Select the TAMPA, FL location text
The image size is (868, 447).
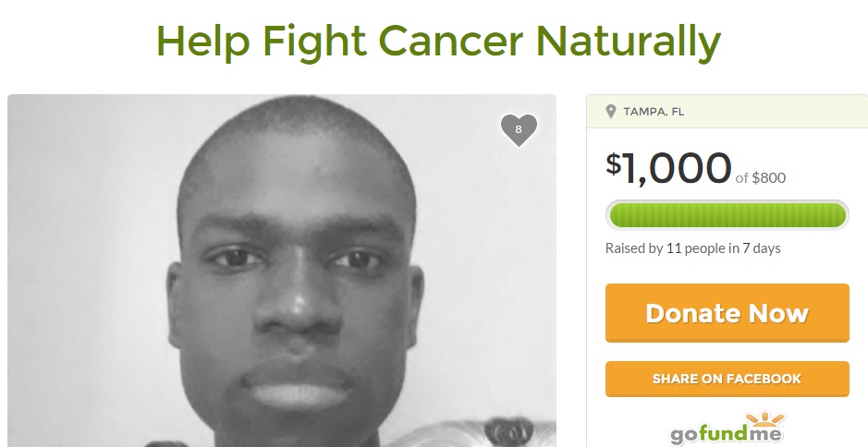click(654, 112)
